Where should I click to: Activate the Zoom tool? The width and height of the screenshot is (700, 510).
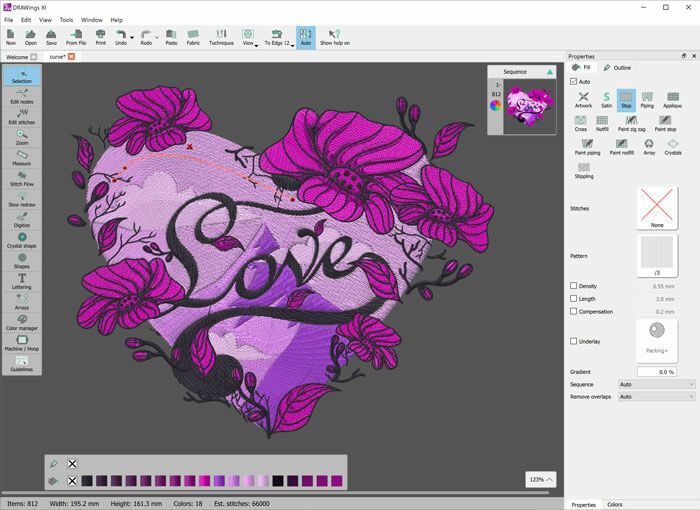pyautogui.click(x=21, y=137)
